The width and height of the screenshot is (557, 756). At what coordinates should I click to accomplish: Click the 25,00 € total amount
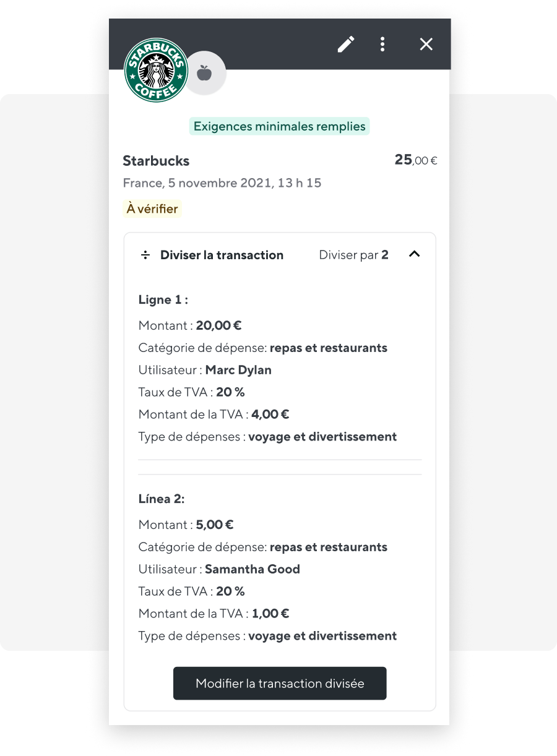pos(416,160)
